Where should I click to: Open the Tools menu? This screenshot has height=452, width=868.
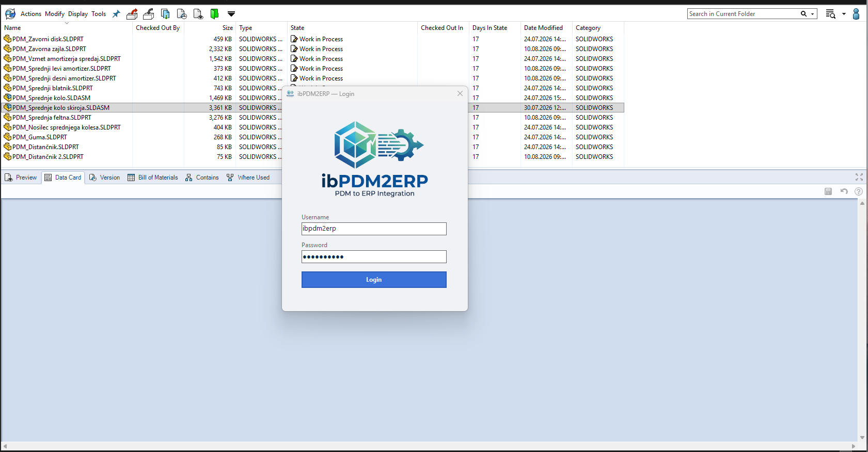(99, 14)
